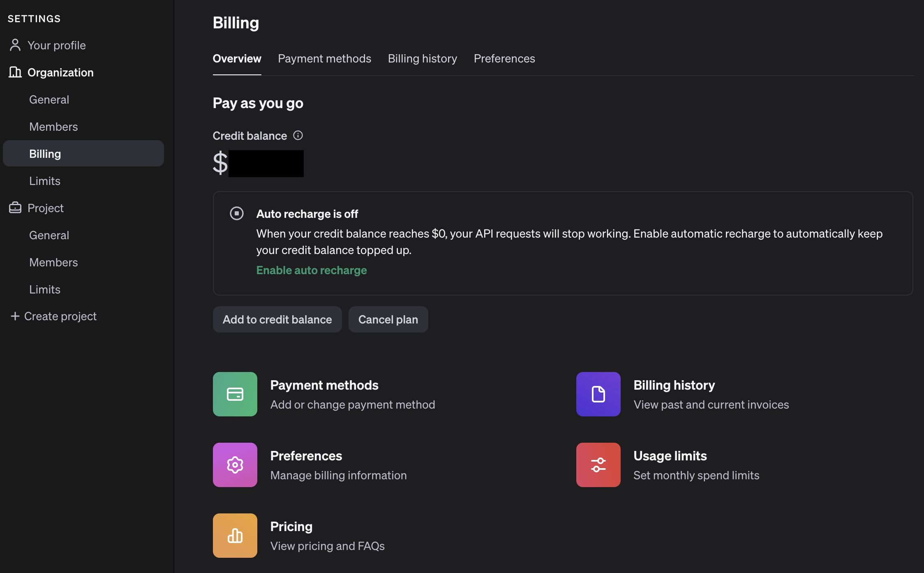Open Limits under Organization
Screen dimensions: 924x573
[45, 181]
